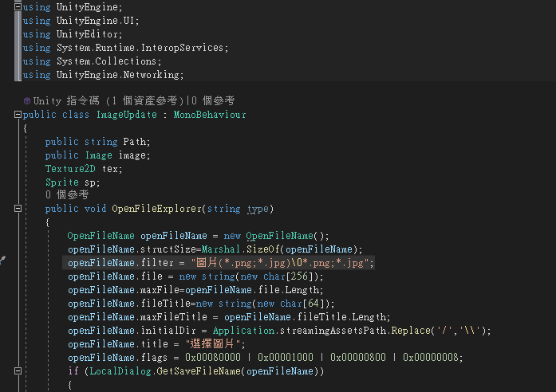Click the line "using UnityEditor;"
Viewport: 556px width, 392px height.
[x=73, y=34]
